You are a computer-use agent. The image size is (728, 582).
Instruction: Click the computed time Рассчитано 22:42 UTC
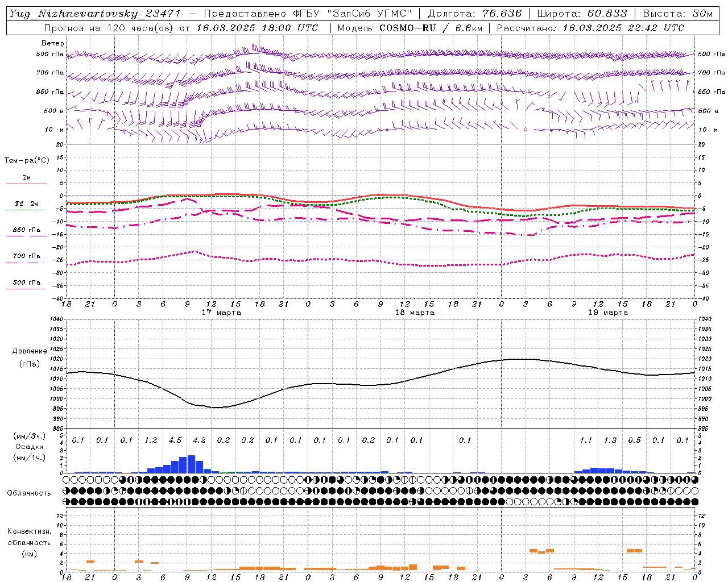[x=590, y=28]
